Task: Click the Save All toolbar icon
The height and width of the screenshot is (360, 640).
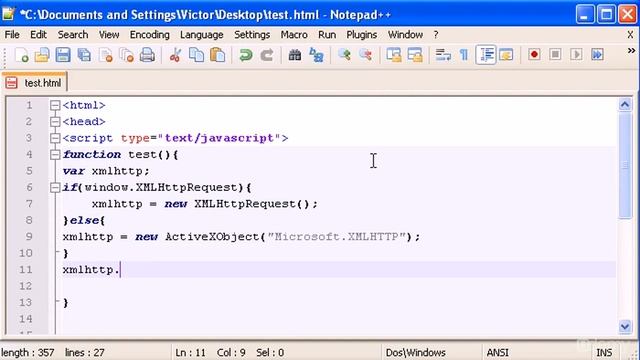Action: click(x=84, y=55)
